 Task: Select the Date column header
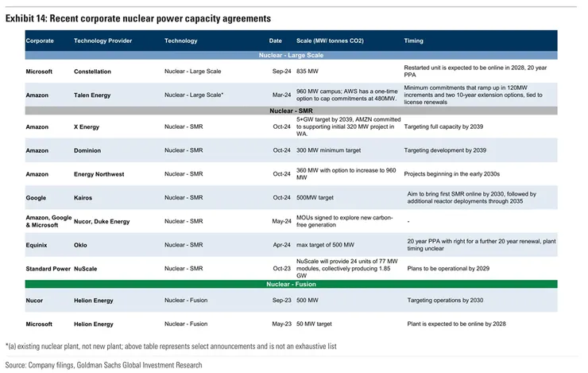coord(275,40)
